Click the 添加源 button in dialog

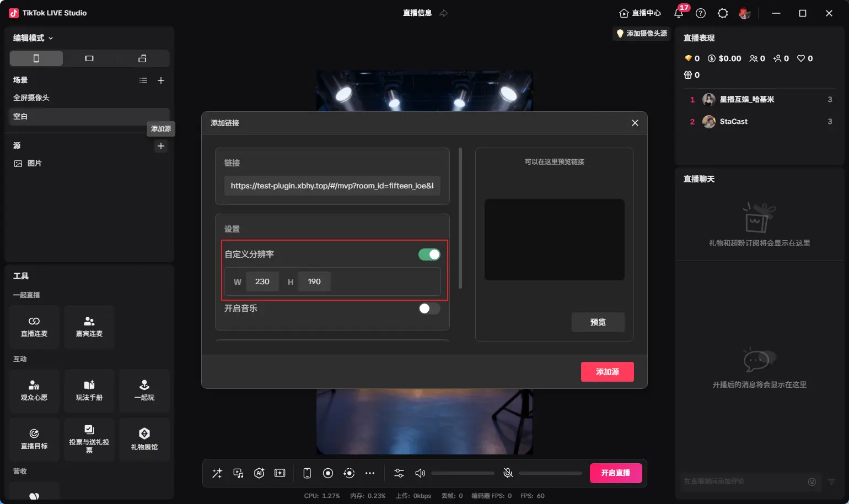pyautogui.click(x=607, y=372)
